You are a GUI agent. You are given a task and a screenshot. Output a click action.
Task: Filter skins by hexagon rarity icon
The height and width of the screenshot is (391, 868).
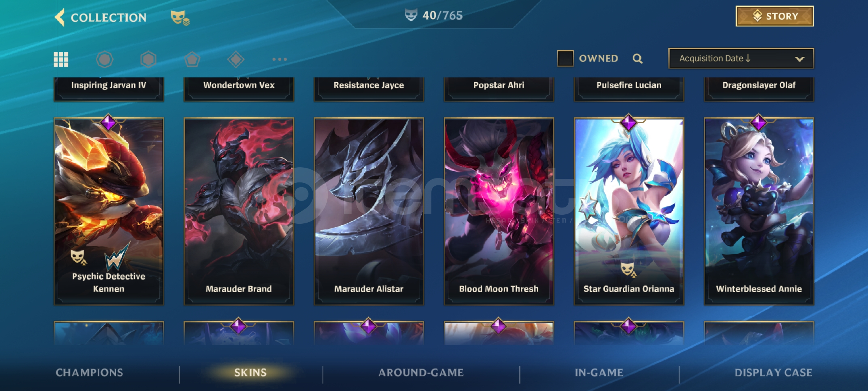tap(148, 59)
